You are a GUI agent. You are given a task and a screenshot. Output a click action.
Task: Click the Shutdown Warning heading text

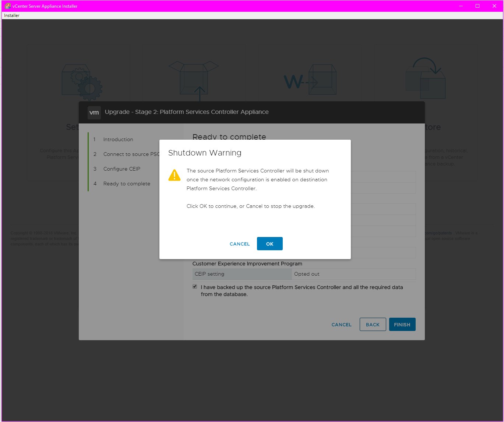pyautogui.click(x=205, y=153)
